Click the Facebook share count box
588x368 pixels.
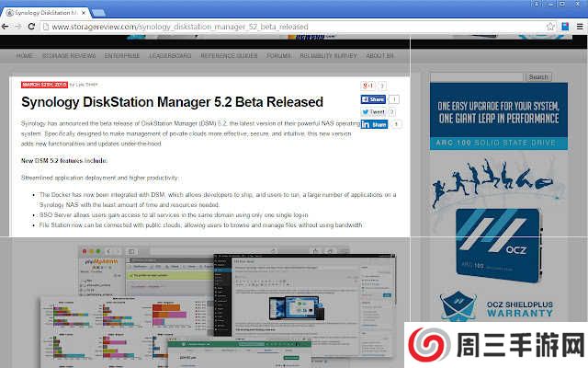[394, 99]
